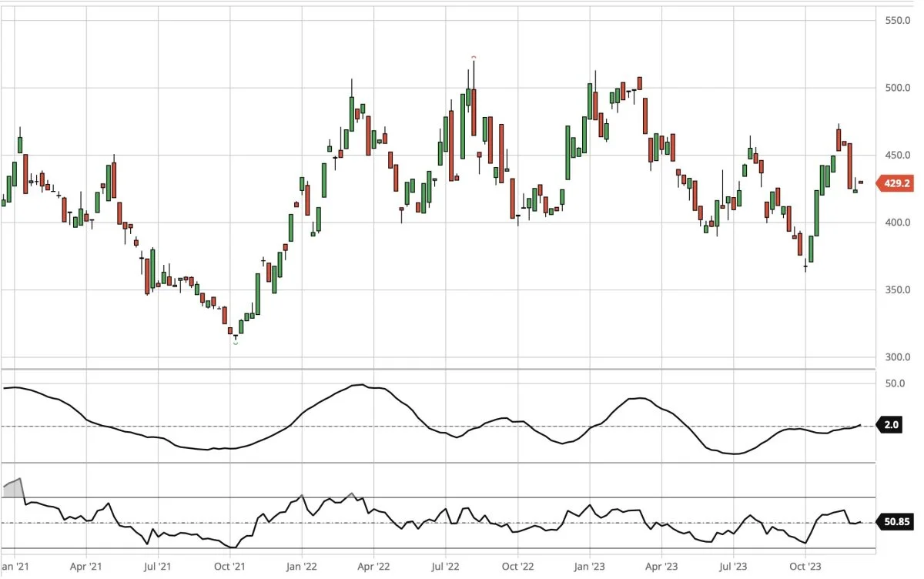Screen dimensions: 924x579
Task: Click the red 429.2 current price tag
Action: tap(897, 185)
